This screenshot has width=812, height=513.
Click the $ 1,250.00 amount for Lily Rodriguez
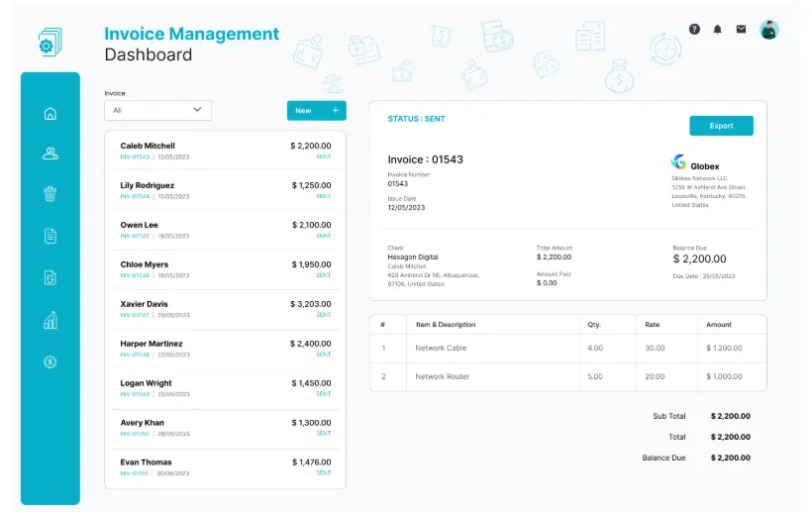click(311, 185)
